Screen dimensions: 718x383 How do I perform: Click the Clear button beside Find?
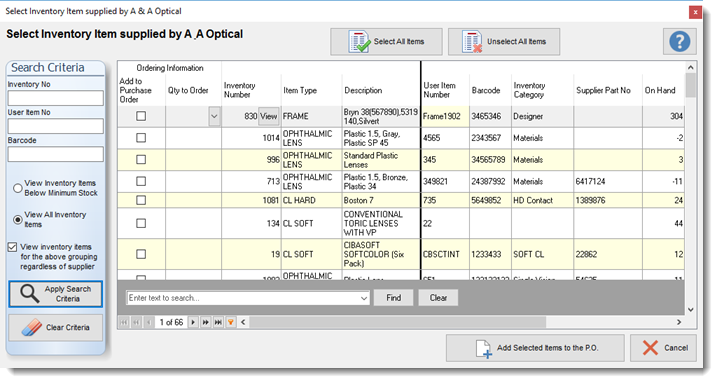coord(438,298)
